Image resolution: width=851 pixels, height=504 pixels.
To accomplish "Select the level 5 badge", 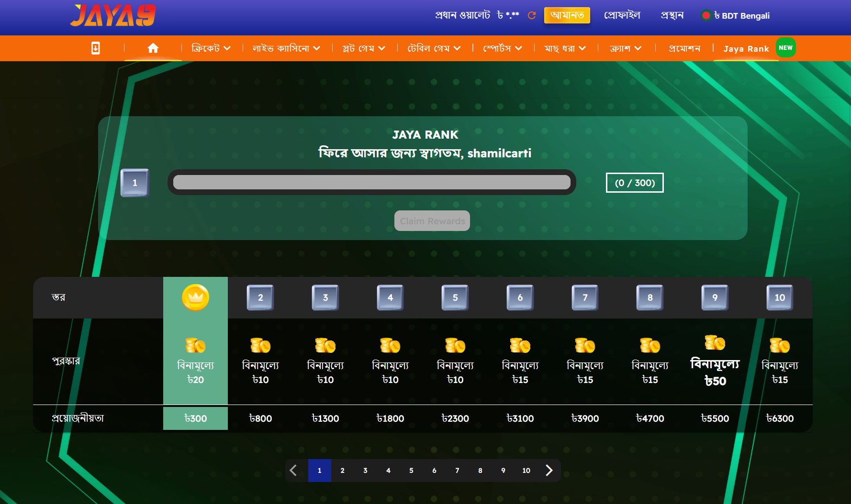I will pos(455,297).
